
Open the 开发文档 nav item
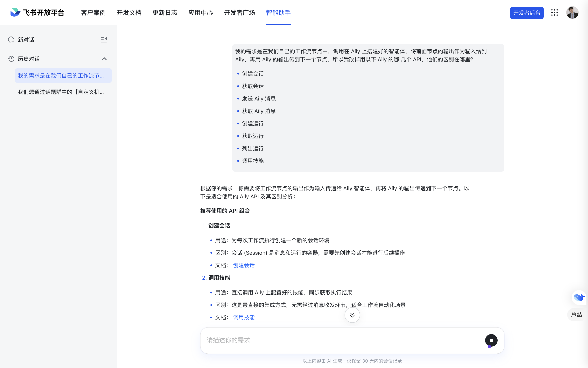pyautogui.click(x=129, y=13)
